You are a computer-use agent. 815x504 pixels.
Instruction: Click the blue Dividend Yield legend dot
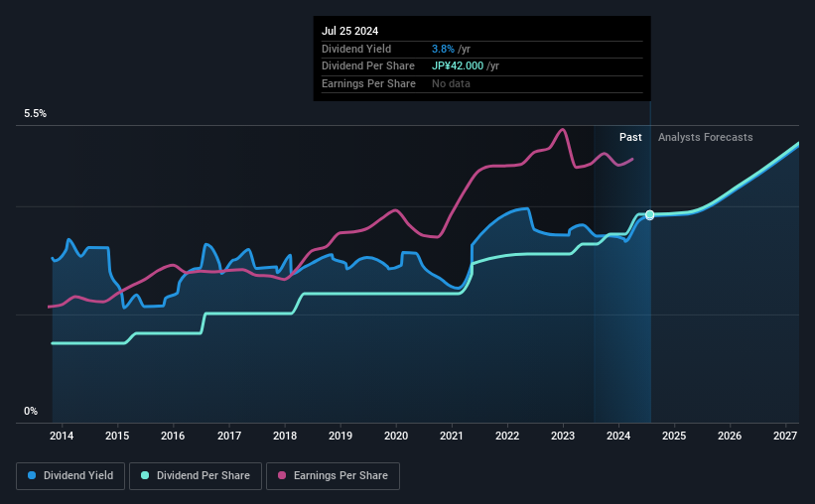tap(32, 475)
